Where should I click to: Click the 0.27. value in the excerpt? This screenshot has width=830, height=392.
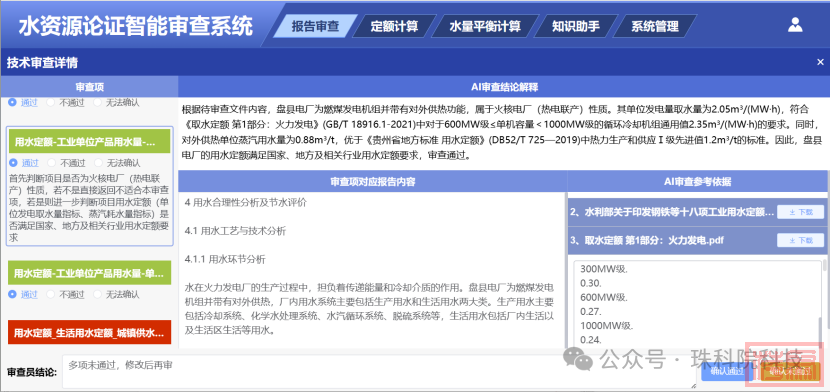click(x=591, y=311)
